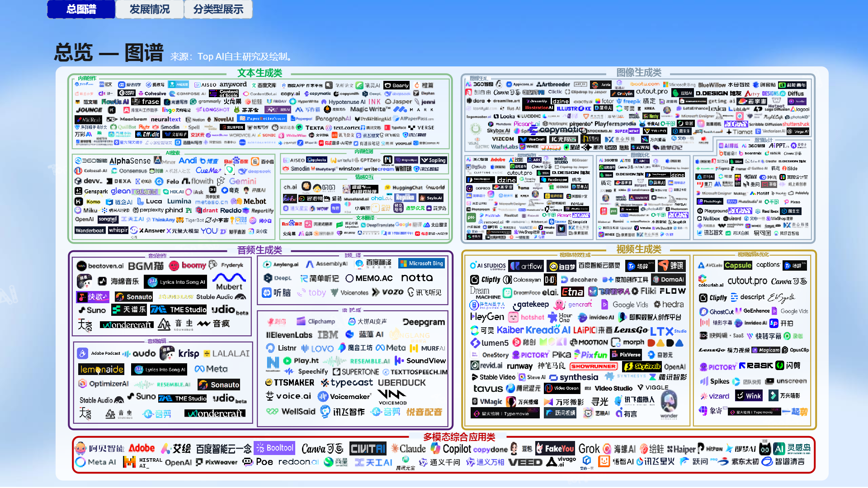Click the 海绵音乐 logo
Screen dimensions: 868x488
pos(118,282)
